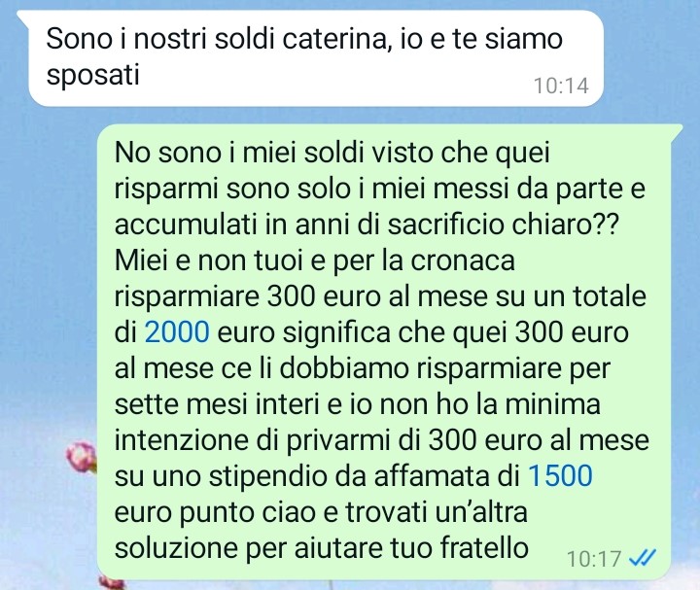Tap the blue "1500" number link
The image size is (700, 590).
click(x=560, y=475)
